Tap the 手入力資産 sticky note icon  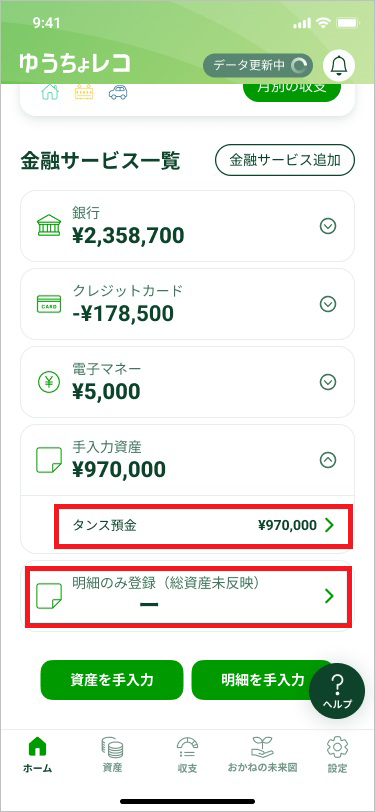[x=49, y=460]
